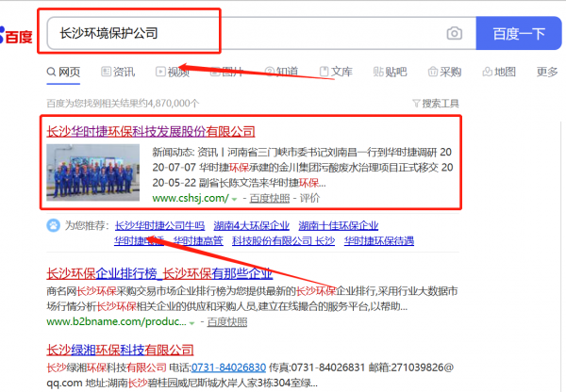
Task: Select the 网页 tab
Action: click(x=64, y=72)
